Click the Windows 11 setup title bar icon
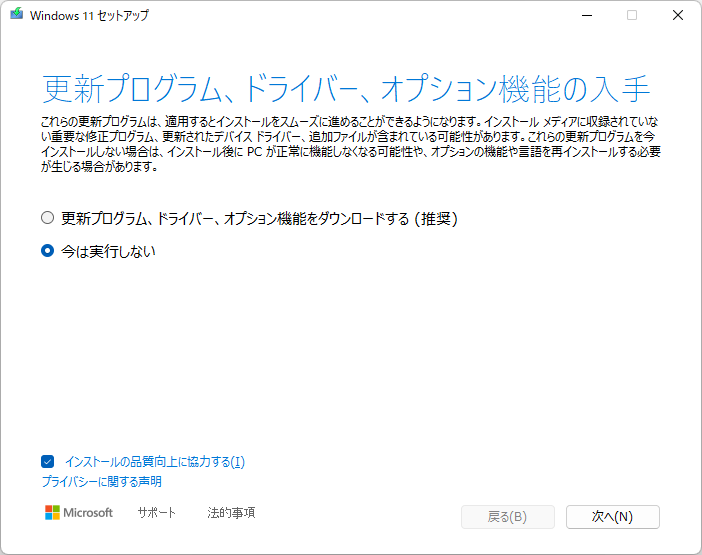The width and height of the screenshot is (702, 555). point(17,14)
